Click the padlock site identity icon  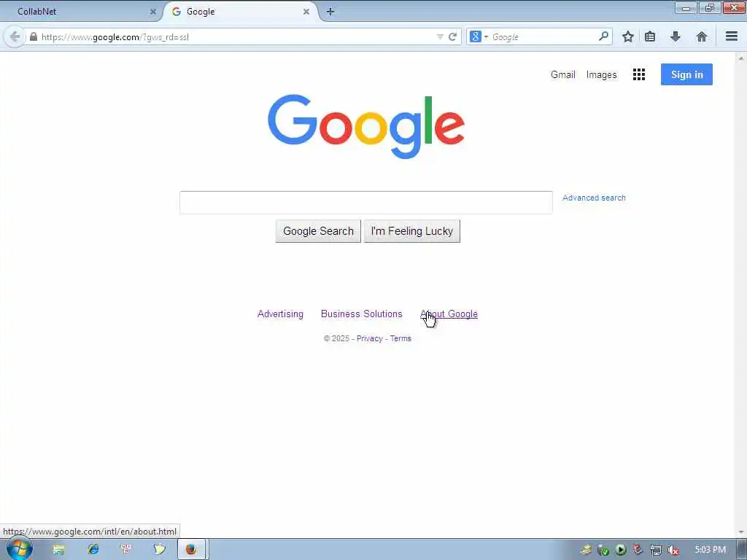[34, 36]
